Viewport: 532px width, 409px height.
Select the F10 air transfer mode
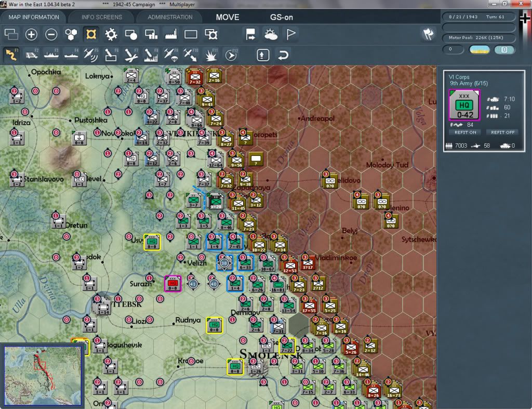(191, 55)
